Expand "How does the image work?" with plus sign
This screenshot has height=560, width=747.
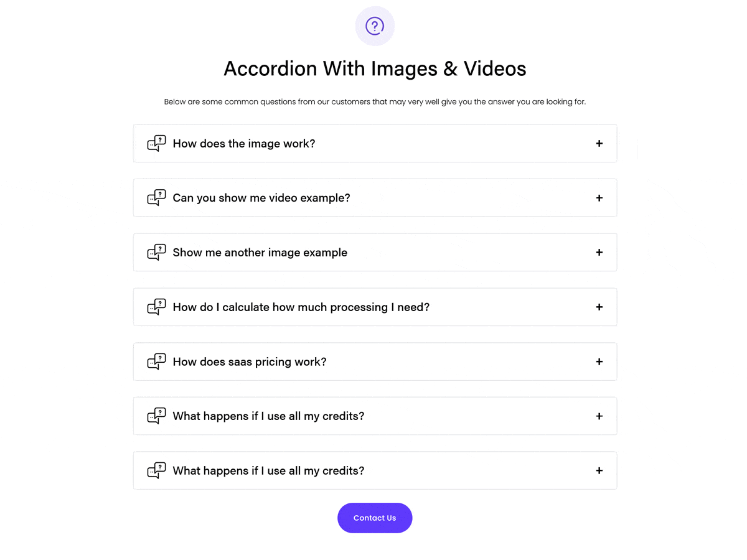point(599,144)
